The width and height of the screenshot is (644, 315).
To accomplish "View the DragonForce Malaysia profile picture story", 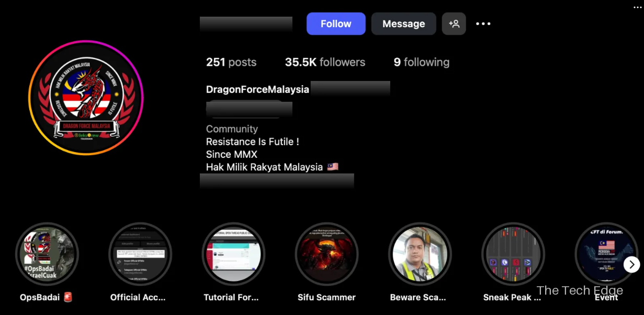I will [x=86, y=98].
